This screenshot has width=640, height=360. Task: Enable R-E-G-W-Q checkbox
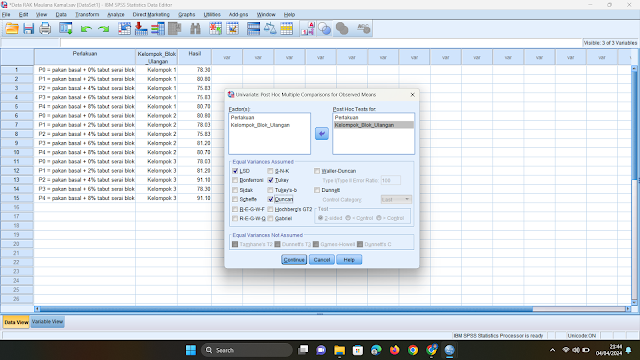pyautogui.click(x=235, y=218)
